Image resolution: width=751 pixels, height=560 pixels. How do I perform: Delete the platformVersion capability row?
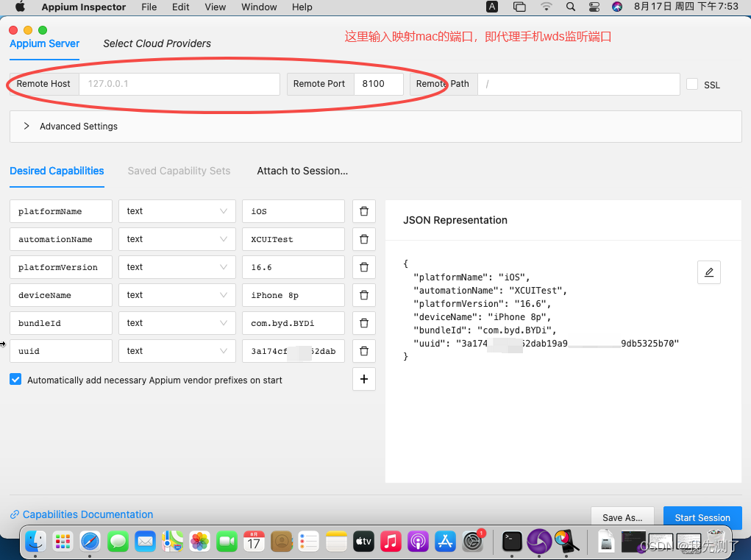click(363, 267)
